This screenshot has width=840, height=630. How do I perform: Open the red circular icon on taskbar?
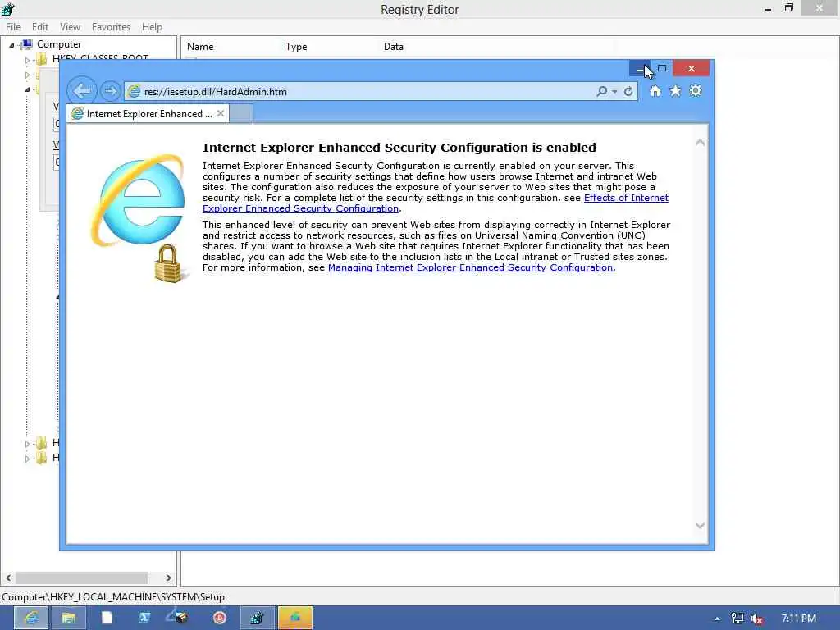pos(220,619)
